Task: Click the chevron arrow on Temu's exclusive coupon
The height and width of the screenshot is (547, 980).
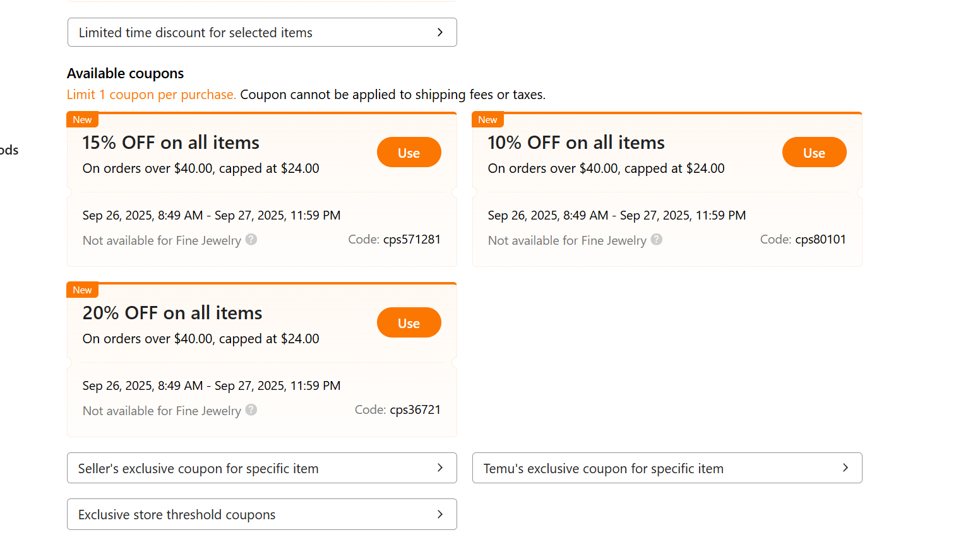Action: tap(846, 468)
